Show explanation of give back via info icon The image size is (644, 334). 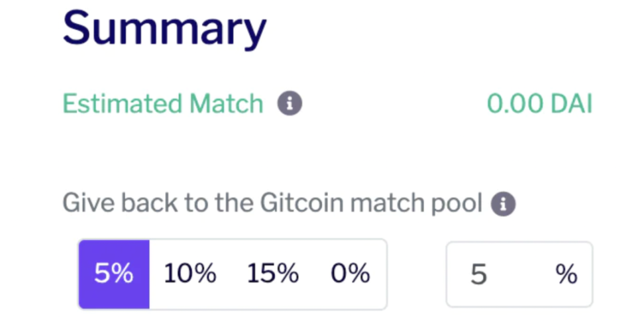tap(503, 203)
